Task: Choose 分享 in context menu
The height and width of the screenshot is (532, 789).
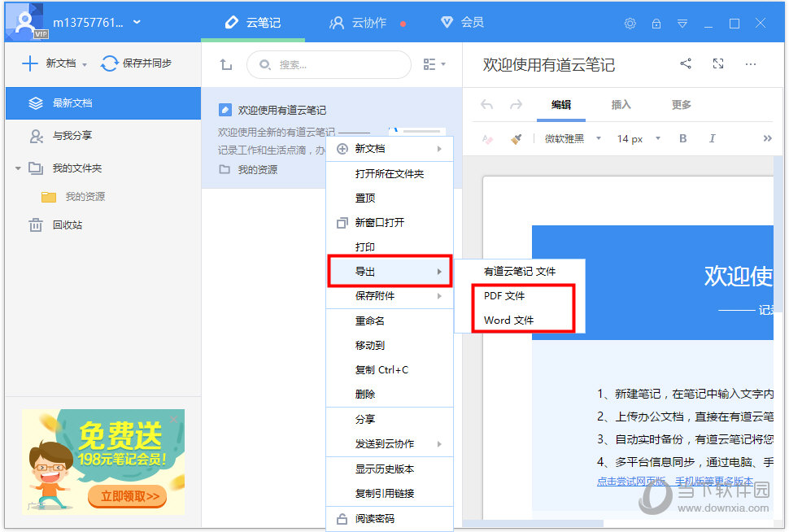Action: (x=390, y=419)
